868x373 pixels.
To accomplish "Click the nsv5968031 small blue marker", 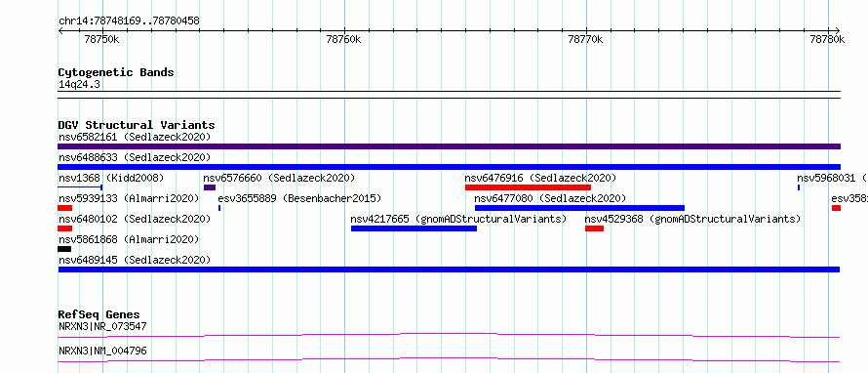I will (799, 187).
